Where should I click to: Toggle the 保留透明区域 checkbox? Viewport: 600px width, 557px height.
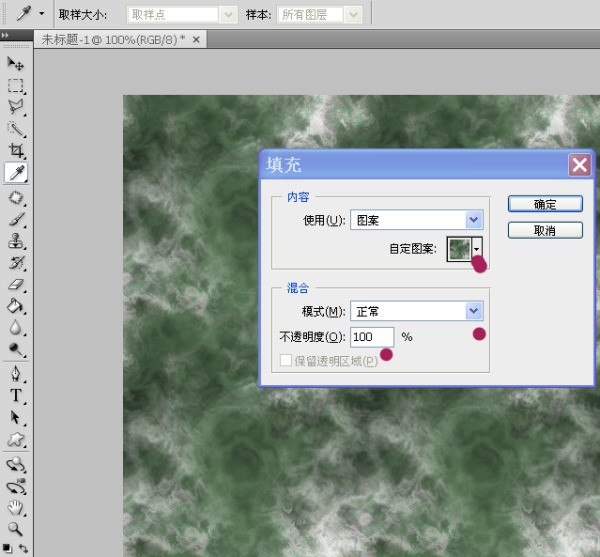coord(287,360)
